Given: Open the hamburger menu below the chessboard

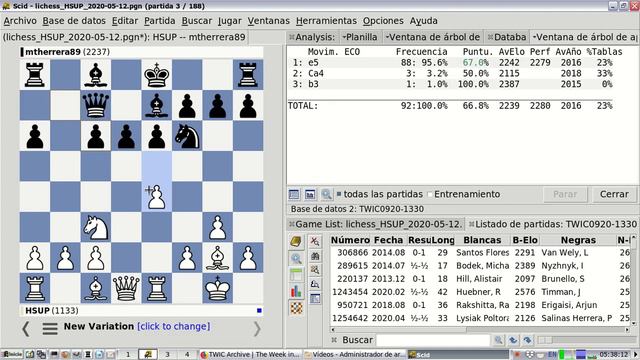Looking at the screenshot, I should tap(50, 328).
